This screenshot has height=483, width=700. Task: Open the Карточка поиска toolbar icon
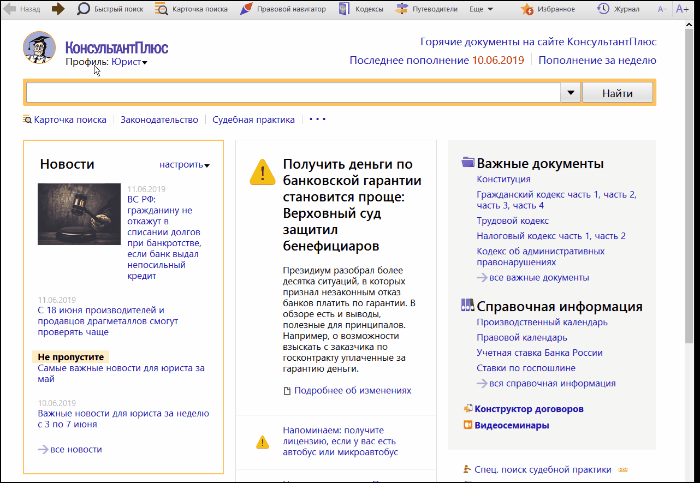[161, 8]
